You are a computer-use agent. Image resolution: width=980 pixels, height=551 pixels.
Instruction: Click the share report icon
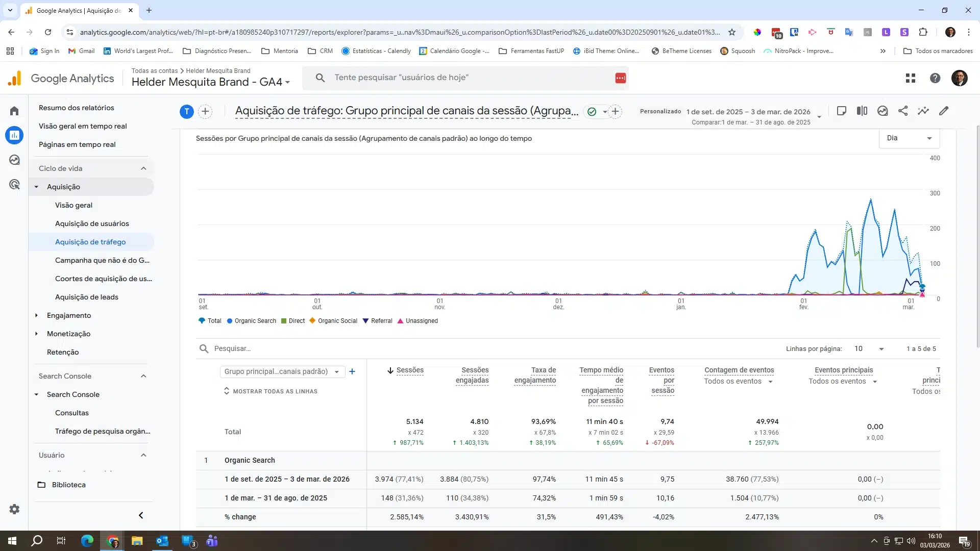[903, 111]
